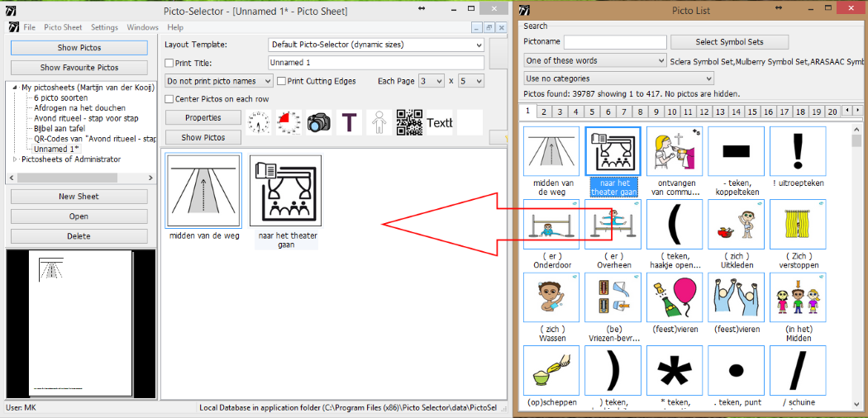Expand the 'Use no categories' dropdown

click(x=595, y=78)
